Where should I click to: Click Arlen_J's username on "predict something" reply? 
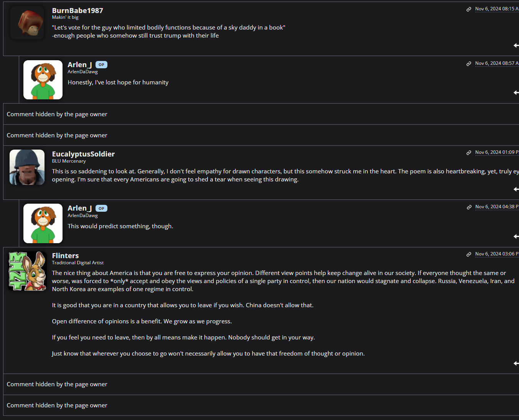point(79,208)
